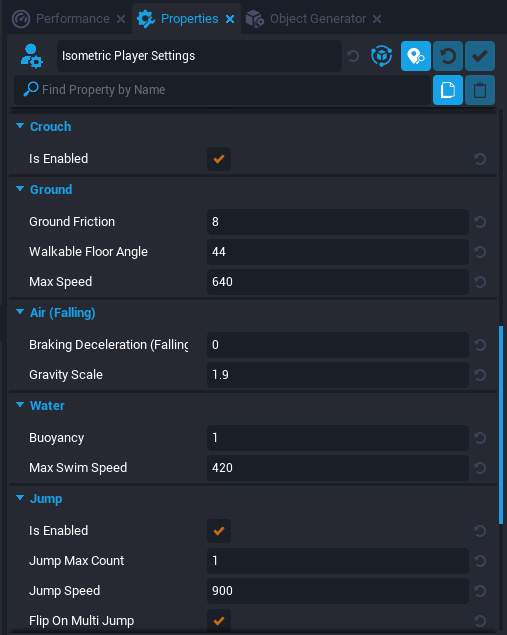Close the Properties tab
Screen dimensions: 507x635
coord(230,19)
